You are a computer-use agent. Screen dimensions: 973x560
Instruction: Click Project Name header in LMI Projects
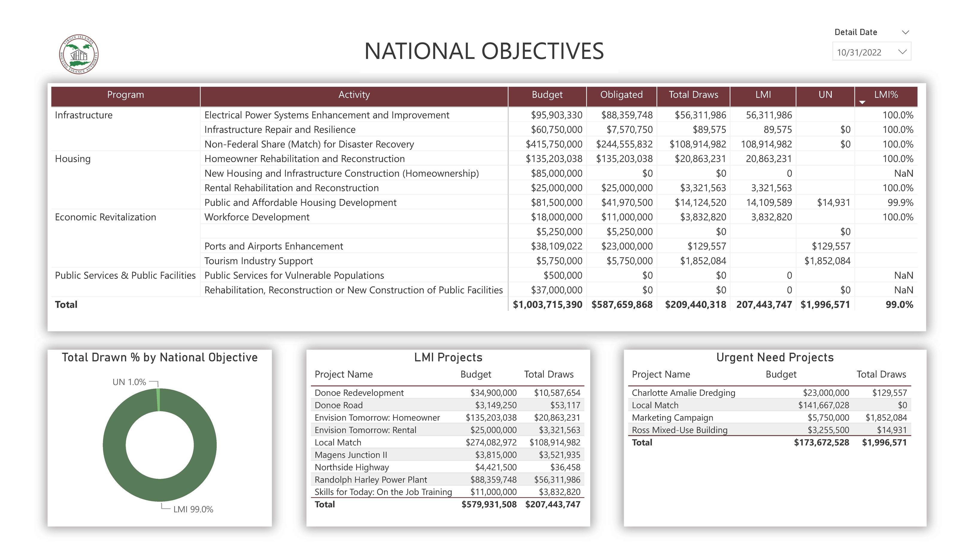pos(343,374)
